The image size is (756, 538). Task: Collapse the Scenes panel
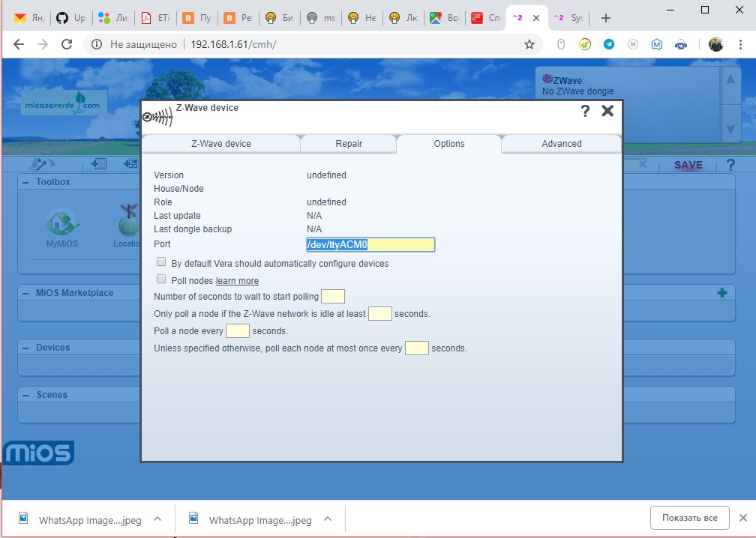[25, 395]
